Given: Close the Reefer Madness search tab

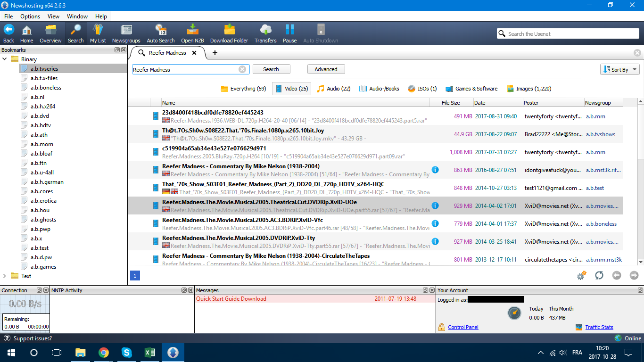Looking at the screenshot, I should point(195,53).
